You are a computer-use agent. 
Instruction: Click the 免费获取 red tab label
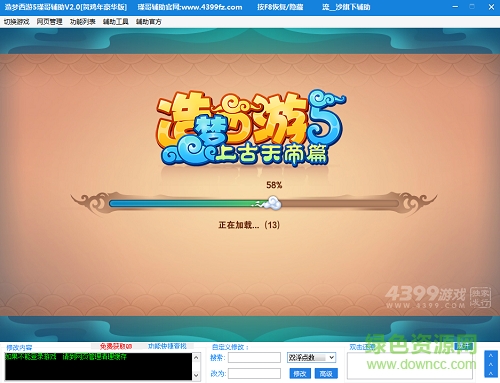(116, 346)
